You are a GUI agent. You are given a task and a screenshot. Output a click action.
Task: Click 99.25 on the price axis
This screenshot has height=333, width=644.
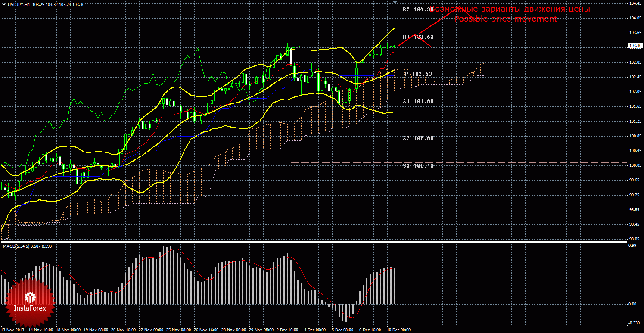tap(635, 195)
